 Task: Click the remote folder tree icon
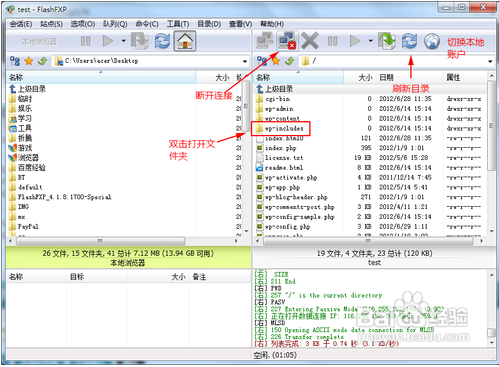(x=262, y=61)
